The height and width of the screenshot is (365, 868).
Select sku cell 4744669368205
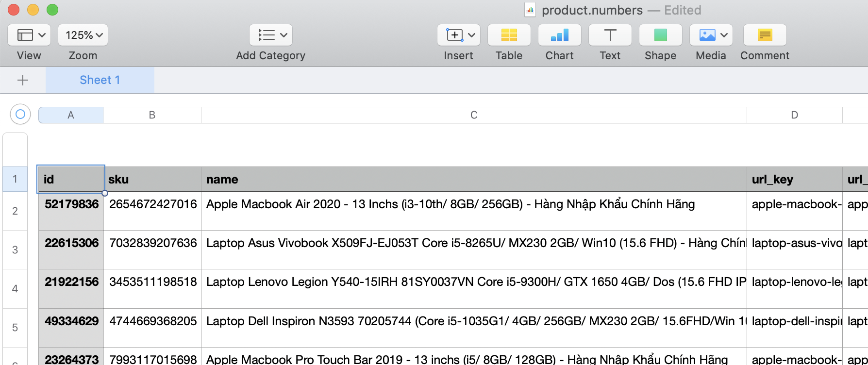click(152, 328)
